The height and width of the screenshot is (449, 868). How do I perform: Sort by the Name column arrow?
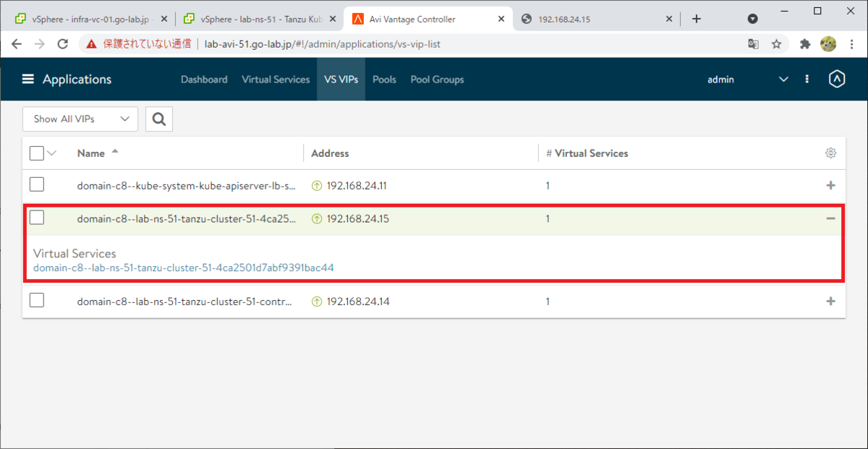pos(115,153)
